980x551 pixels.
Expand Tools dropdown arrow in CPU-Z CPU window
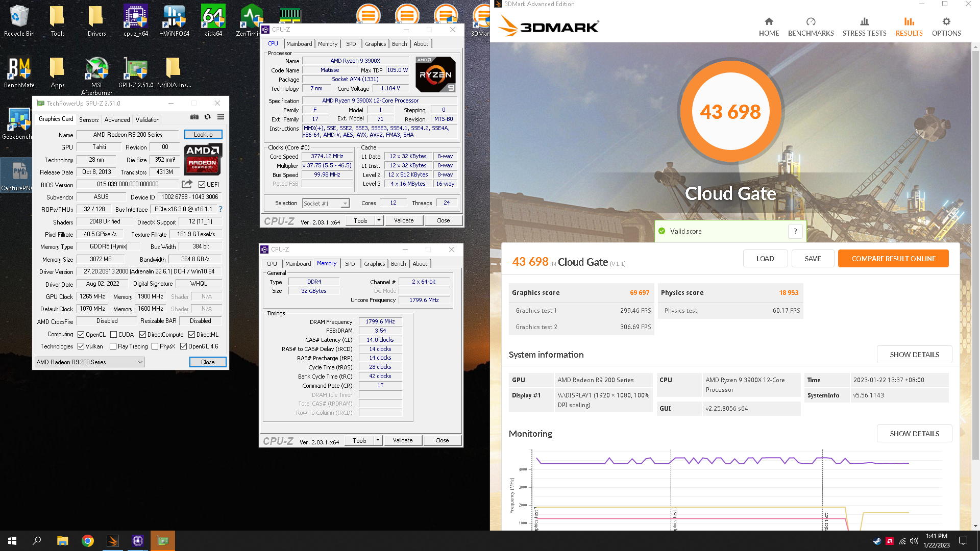(x=379, y=220)
